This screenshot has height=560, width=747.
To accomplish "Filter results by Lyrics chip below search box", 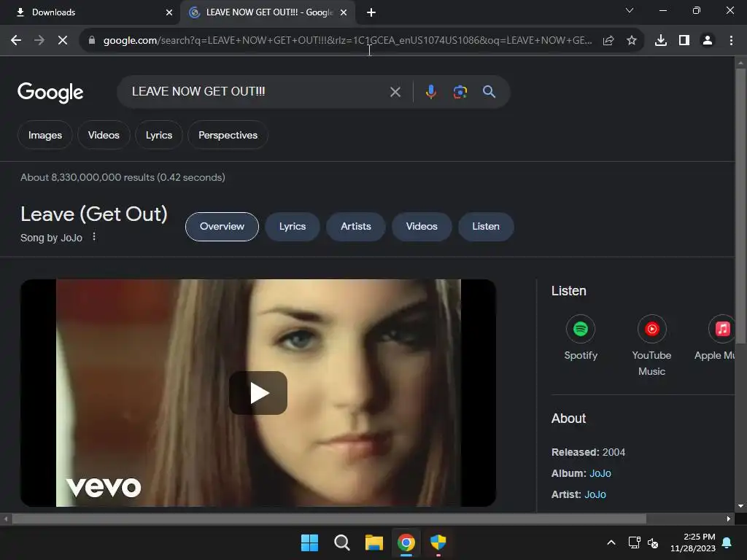I will coord(159,135).
